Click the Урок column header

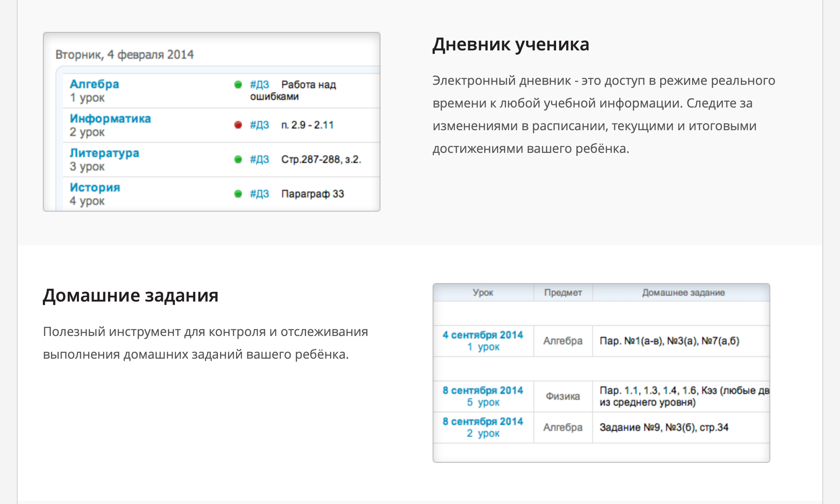(x=483, y=292)
